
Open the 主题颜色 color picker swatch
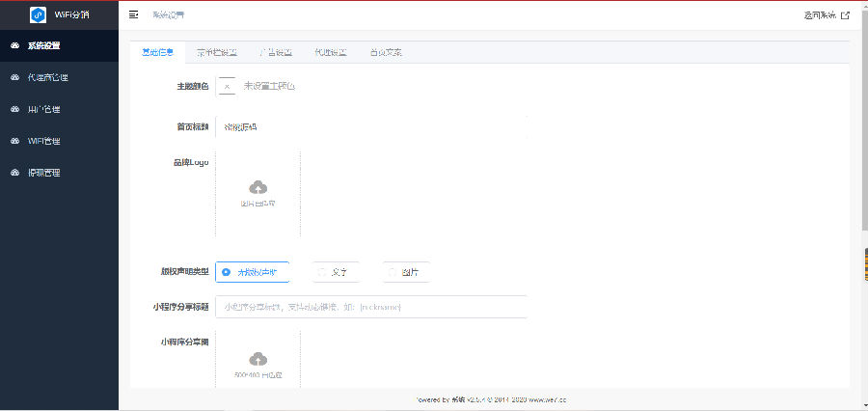pos(227,87)
